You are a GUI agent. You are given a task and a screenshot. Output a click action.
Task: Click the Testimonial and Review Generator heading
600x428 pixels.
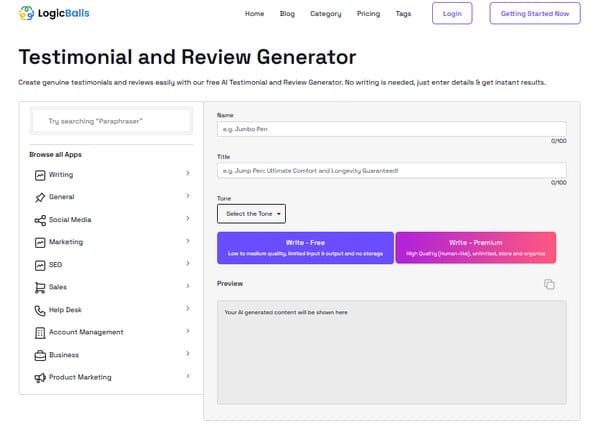pyautogui.click(x=188, y=57)
